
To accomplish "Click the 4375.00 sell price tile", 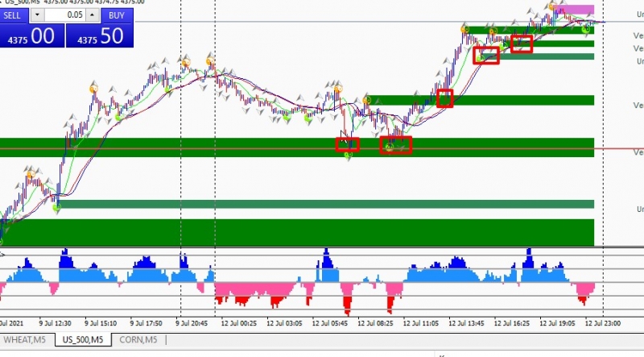I will coord(32,35).
